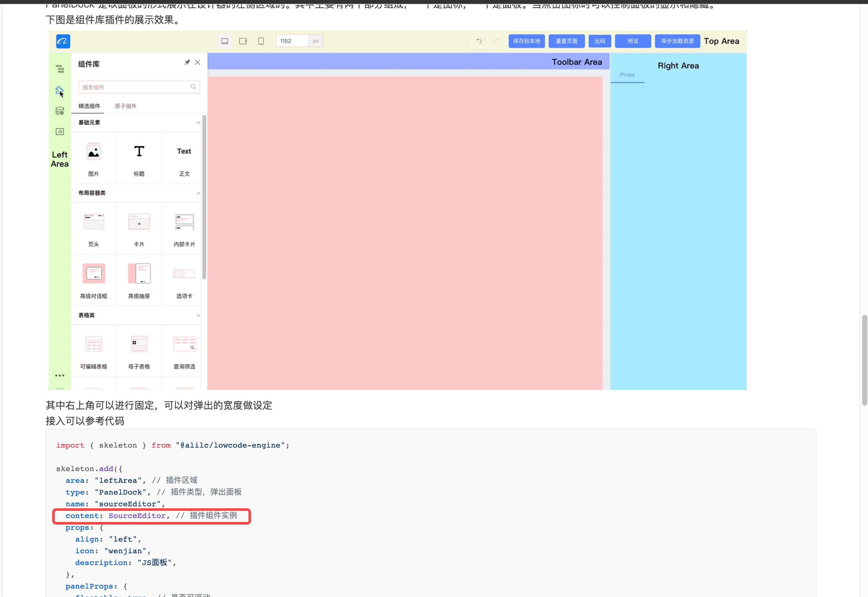Image resolution: width=868 pixels, height=597 pixels.
Task: Collapse the 布局容器类 section
Action: point(198,193)
